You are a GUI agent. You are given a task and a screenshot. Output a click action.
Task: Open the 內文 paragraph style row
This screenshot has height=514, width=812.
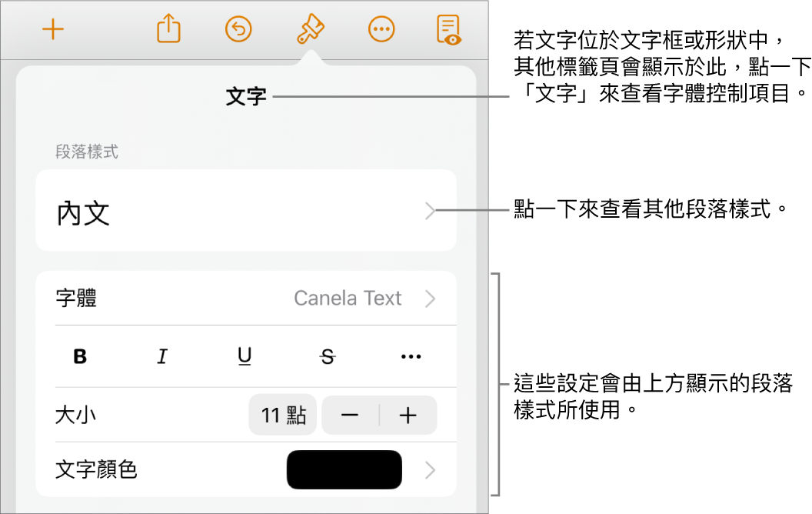pyautogui.click(x=246, y=210)
